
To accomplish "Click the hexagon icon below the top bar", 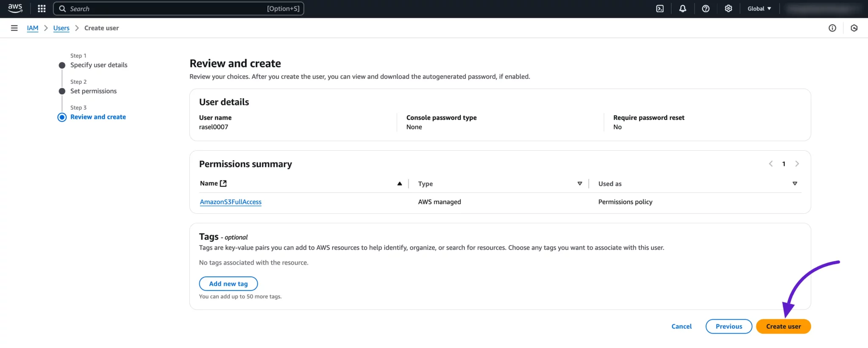I will [x=854, y=28].
